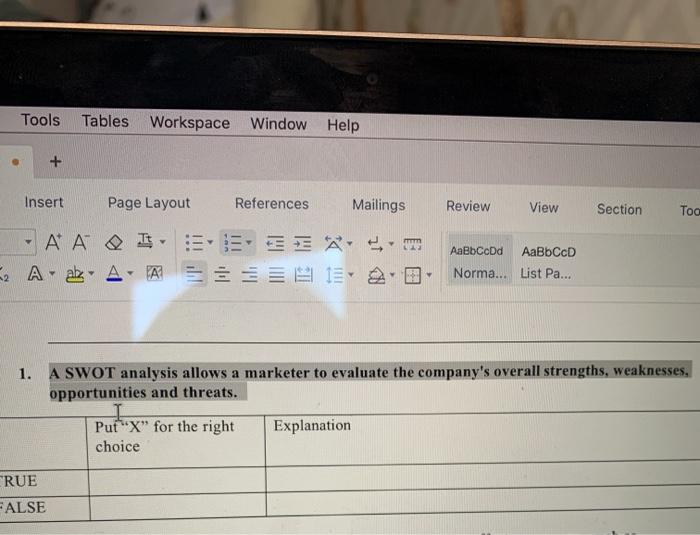Open numbered list style dropdown arrow

pos(249,242)
